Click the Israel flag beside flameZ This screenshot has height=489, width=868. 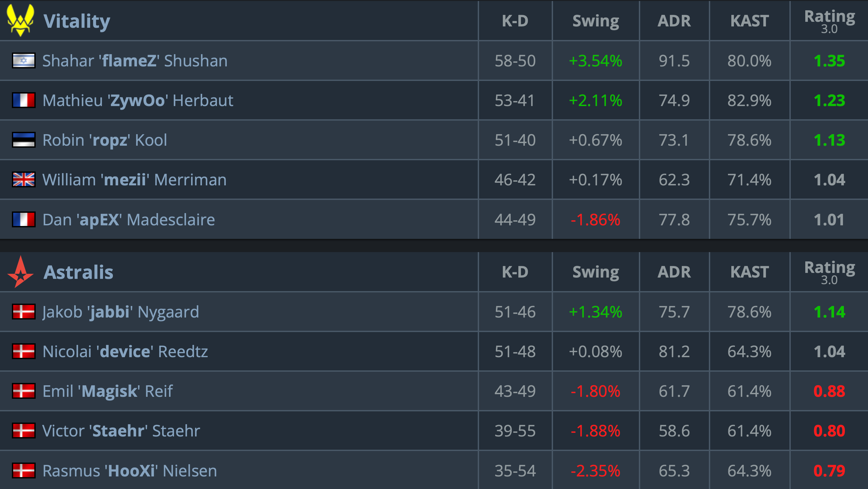point(23,61)
